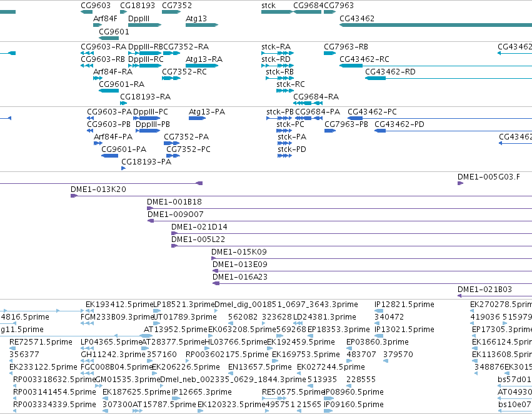532x414 pixels.
Task: Select BAC clone DME1-013E09
Action: (x=372, y=271)
